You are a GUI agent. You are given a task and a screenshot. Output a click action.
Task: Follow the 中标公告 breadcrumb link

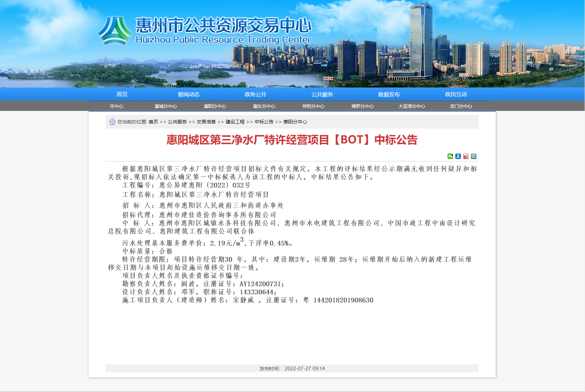point(264,122)
